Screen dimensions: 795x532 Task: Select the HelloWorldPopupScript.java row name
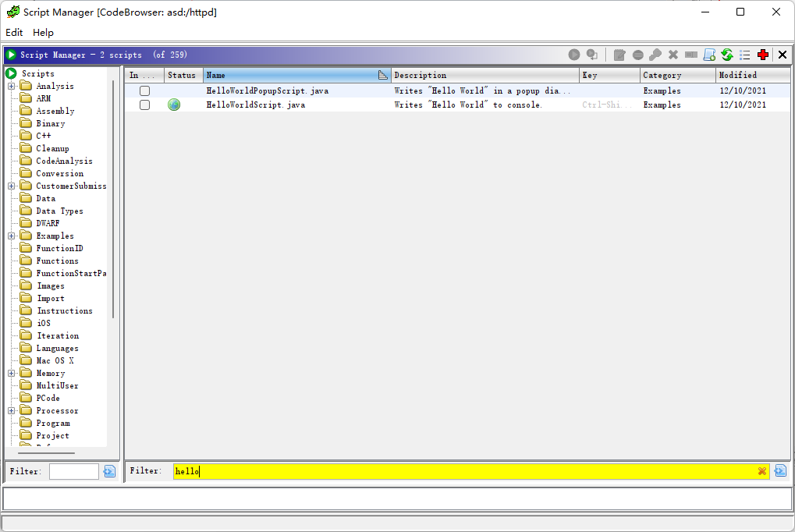[x=267, y=90]
